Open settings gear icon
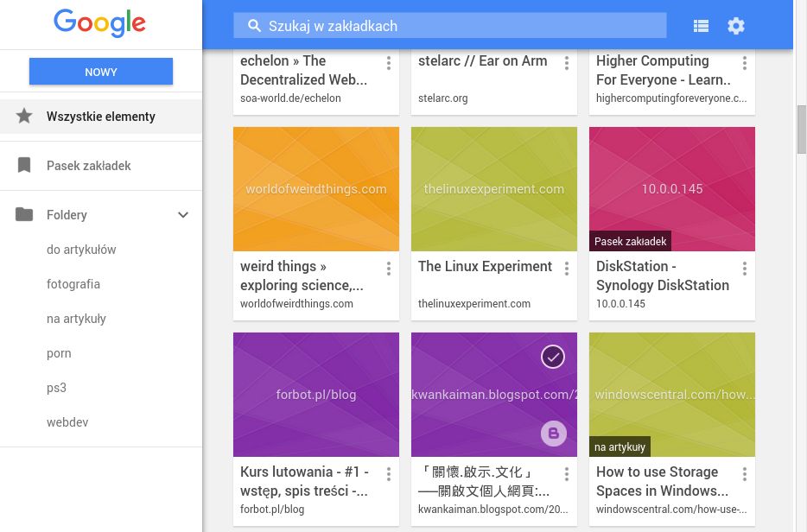The height and width of the screenshot is (532, 807). (x=736, y=26)
